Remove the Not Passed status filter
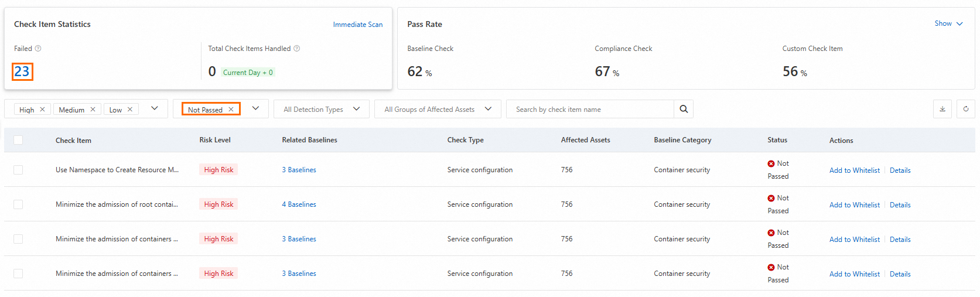The height and width of the screenshot is (297, 980). coord(231,110)
